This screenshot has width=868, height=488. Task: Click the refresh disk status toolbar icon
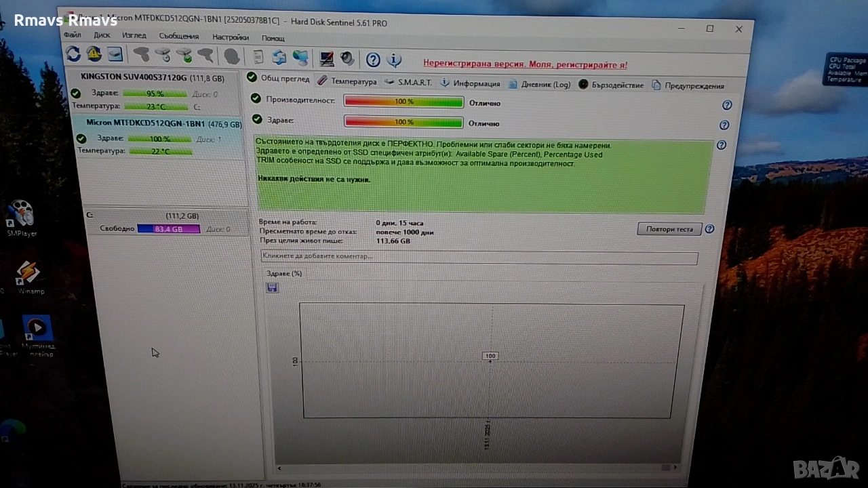[x=73, y=54]
